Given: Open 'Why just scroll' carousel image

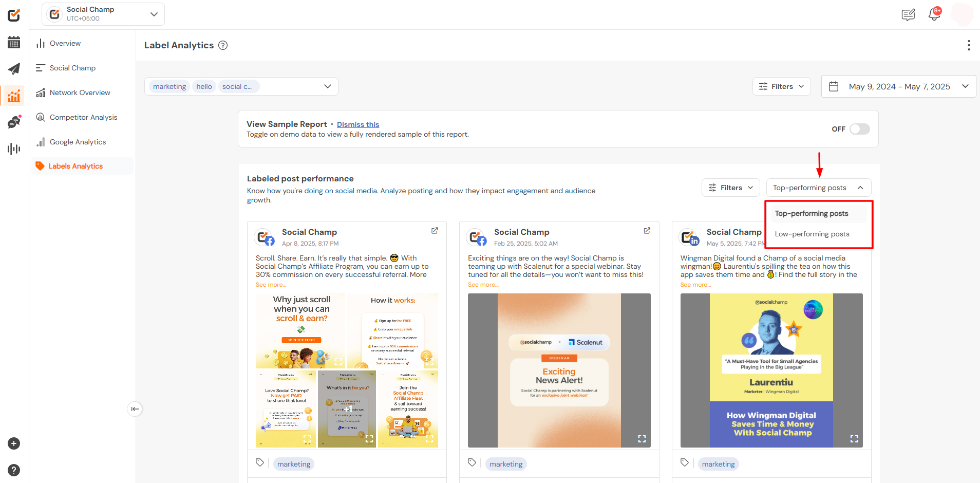Looking at the screenshot, I should 300,331.
